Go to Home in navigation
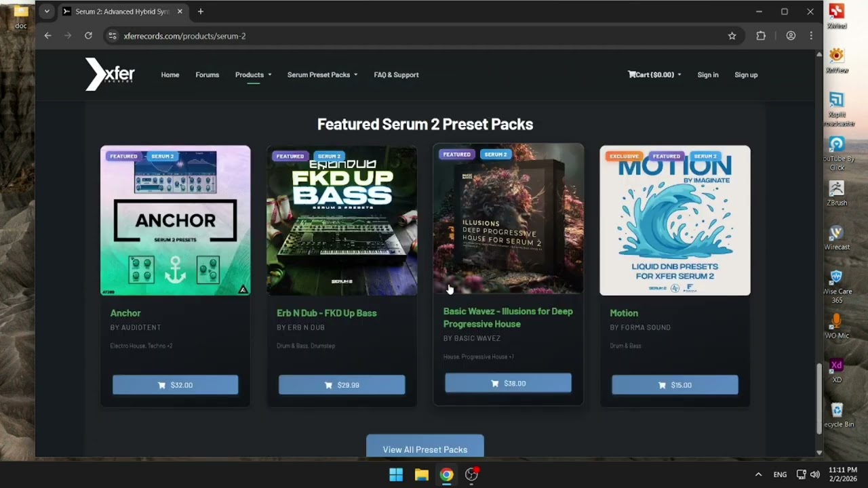Image resolution: width=868 pixels, height=488 pixels. (170, 75)
